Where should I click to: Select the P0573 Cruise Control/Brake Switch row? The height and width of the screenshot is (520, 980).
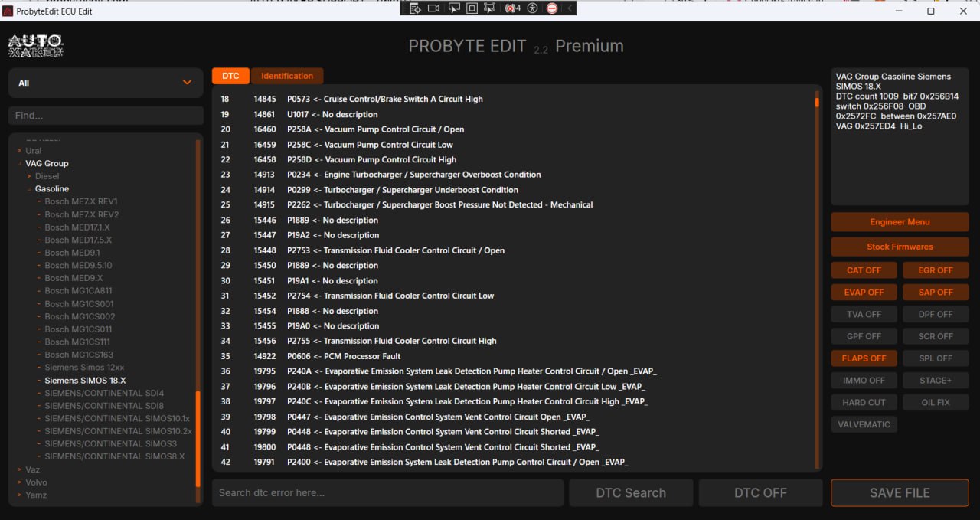click(513, 99)
